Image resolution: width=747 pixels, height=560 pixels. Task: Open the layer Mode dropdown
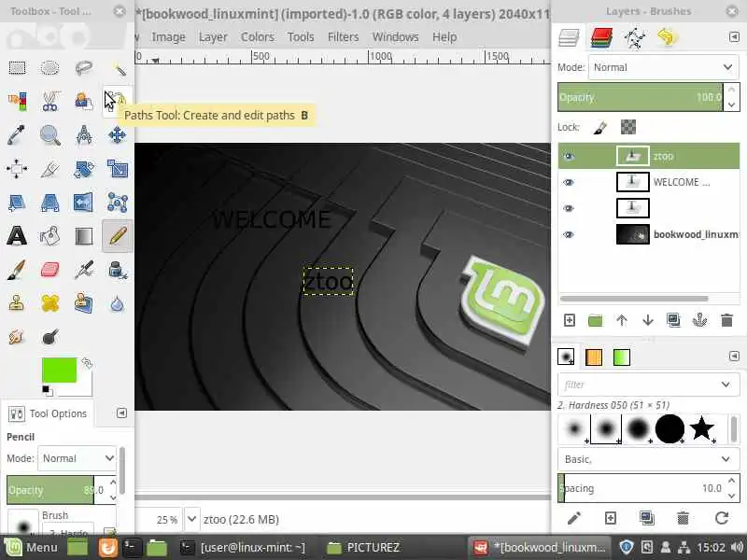click(x=664, y=67)
